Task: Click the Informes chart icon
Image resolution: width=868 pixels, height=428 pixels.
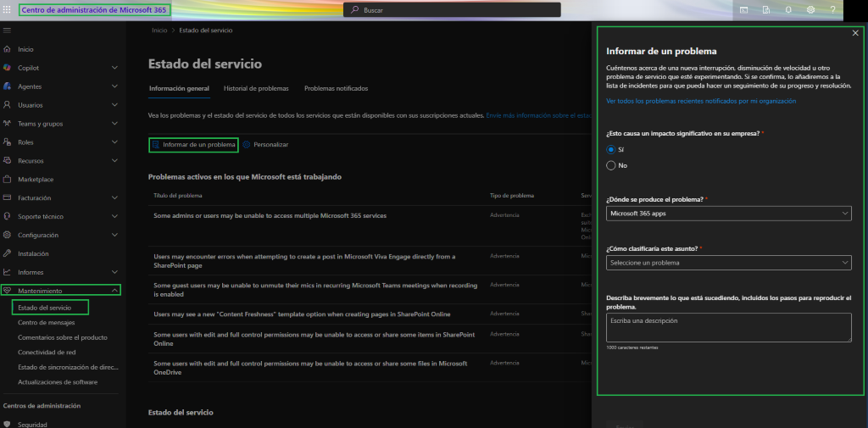Action: [x=7, y=272]
